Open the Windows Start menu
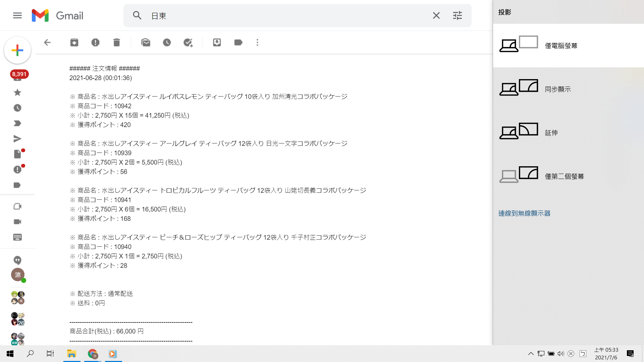The width and height of the screenshot is (644, 362). [10, 354]
